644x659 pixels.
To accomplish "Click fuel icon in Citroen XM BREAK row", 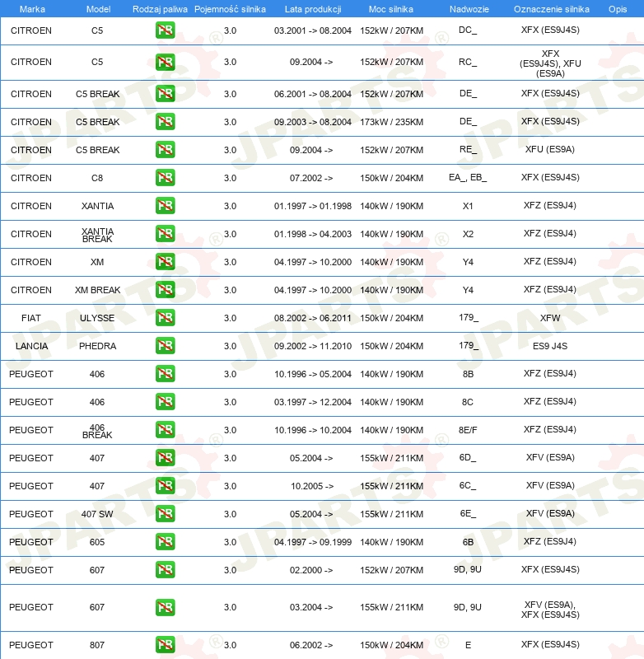I will click(x=165, y=290).
